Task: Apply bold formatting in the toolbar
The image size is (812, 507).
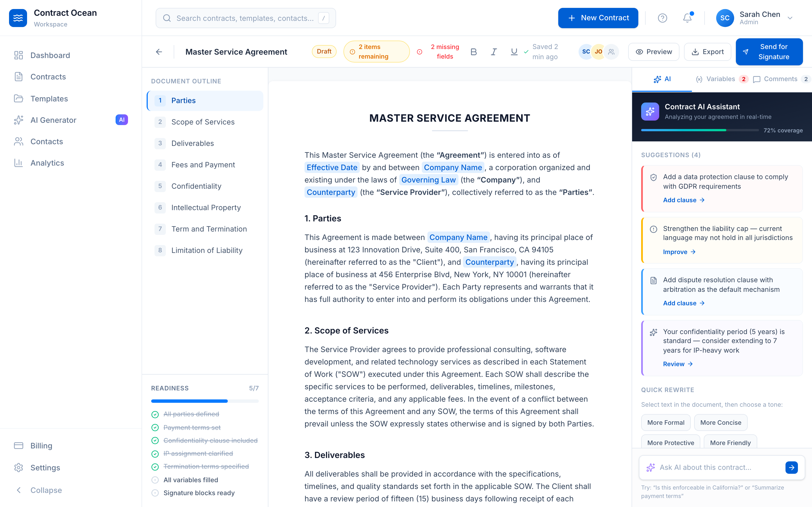Action: pyautogui.click(x=474, y=52)
